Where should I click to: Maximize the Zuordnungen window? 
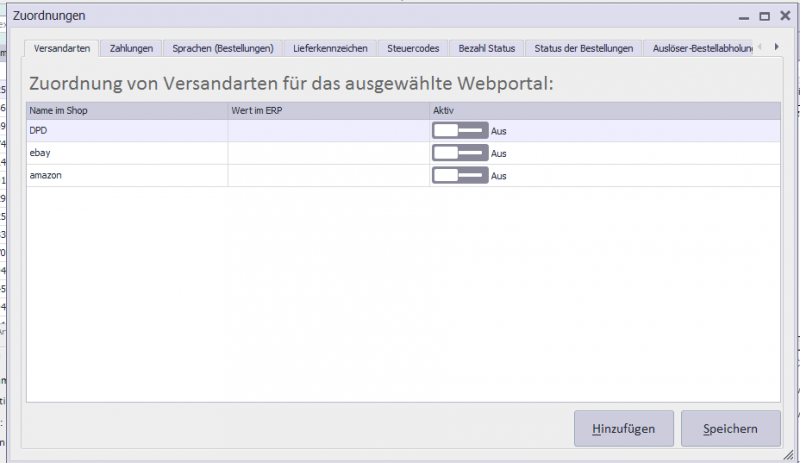pyautogui.click(x=764, y=16)
